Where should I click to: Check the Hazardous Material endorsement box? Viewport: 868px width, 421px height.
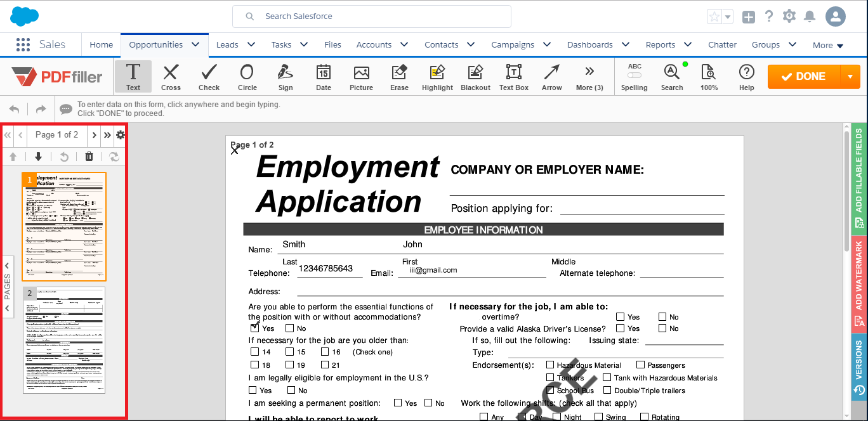(x=550, y=365)
